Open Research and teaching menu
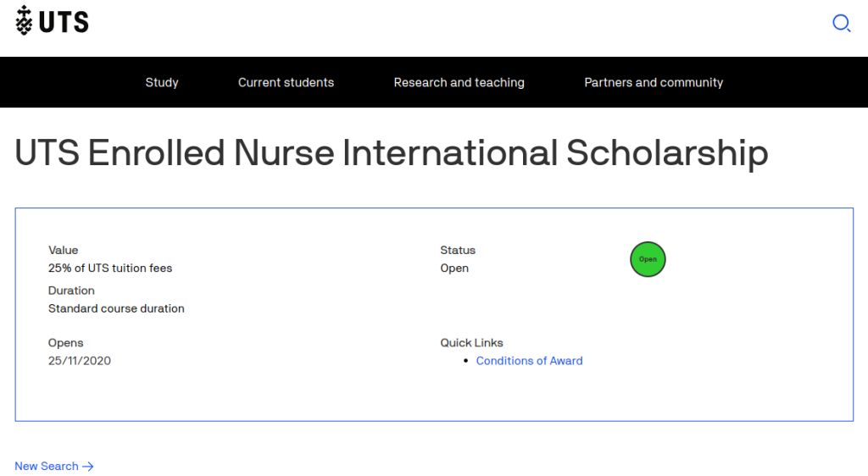868x476 pixels. 459,82
